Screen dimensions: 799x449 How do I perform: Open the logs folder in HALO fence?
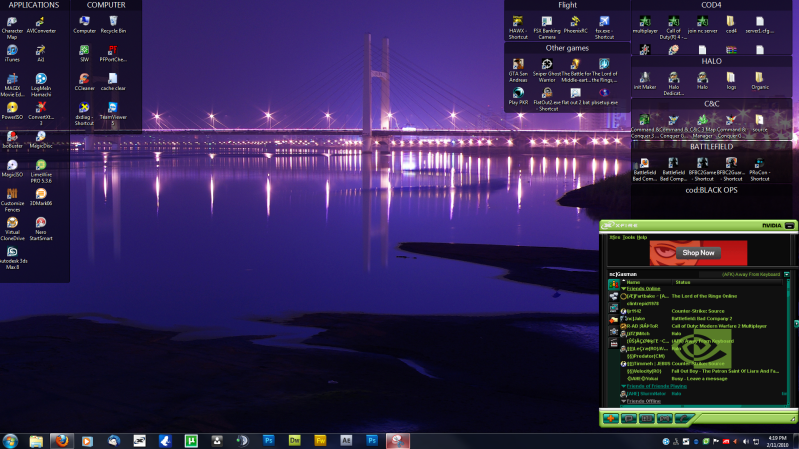tap(731, 81)
